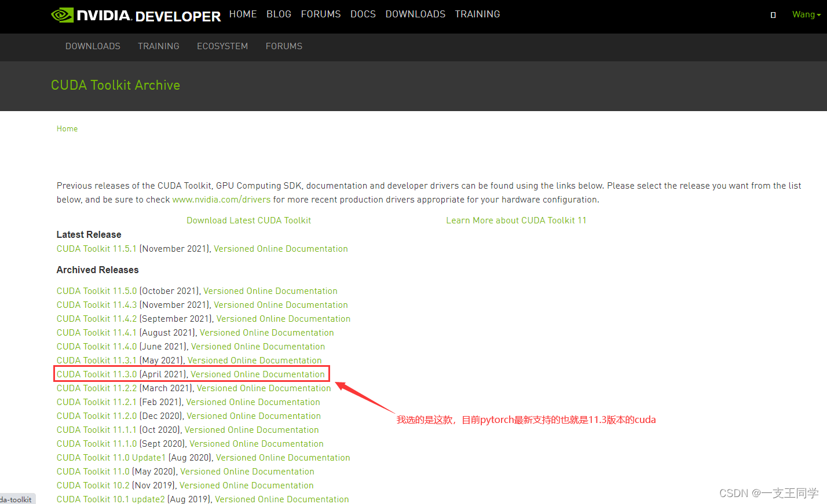
Task: Open CUDA Toolkit 11.1.1 link
Action: [x=97, y=430]
